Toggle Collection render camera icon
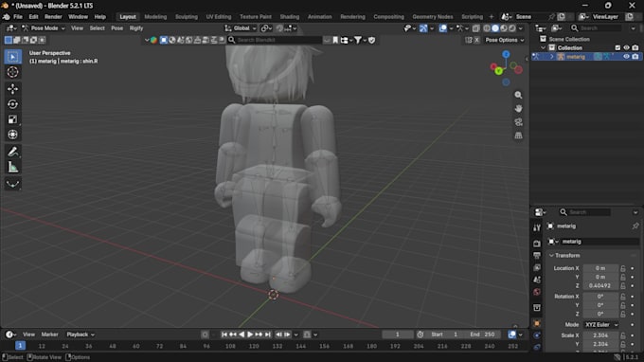 pyautogui.click(x=635, y=47)
